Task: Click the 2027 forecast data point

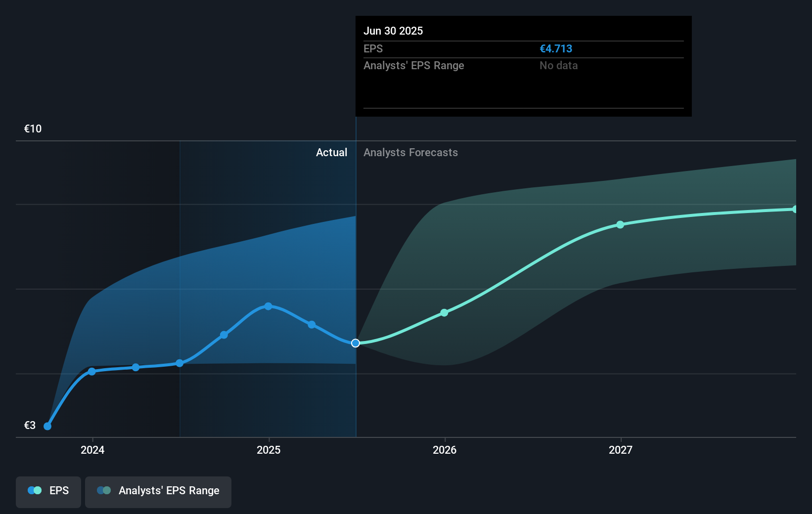Action: tap(620, 225)
